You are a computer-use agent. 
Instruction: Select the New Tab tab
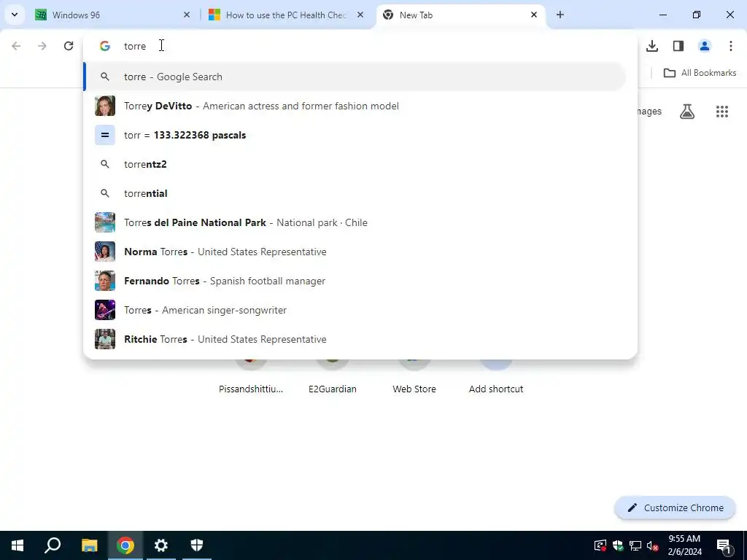460,15
